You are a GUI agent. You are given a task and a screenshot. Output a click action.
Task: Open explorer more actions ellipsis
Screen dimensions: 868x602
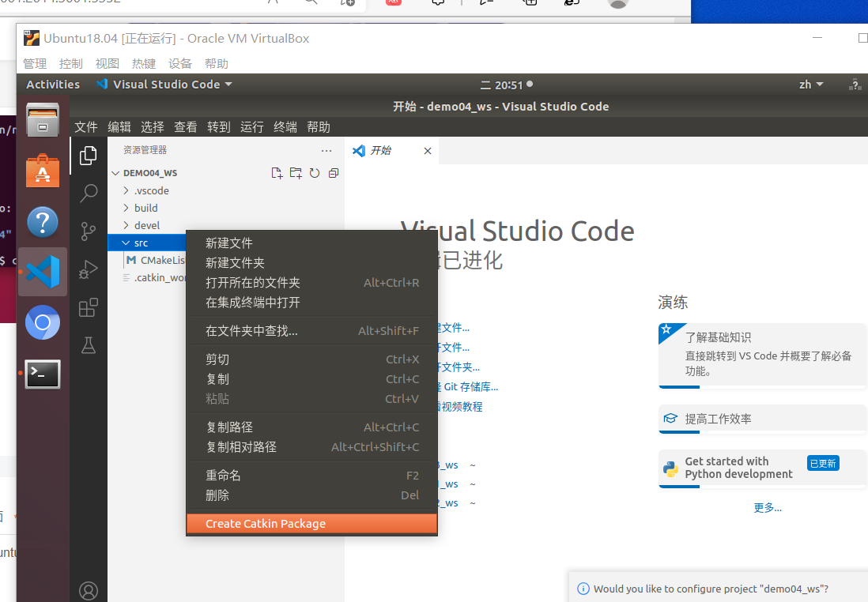[326, 150]
